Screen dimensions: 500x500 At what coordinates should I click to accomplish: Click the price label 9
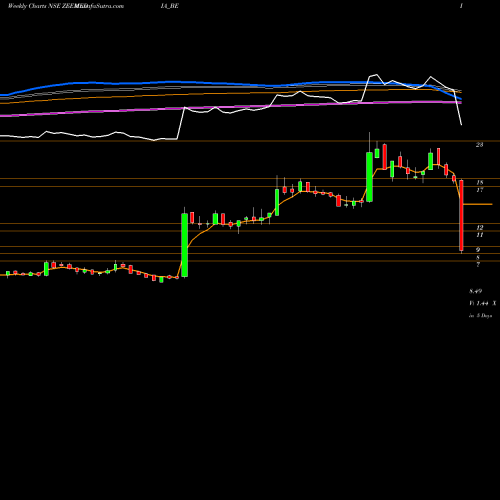[478, 250]
